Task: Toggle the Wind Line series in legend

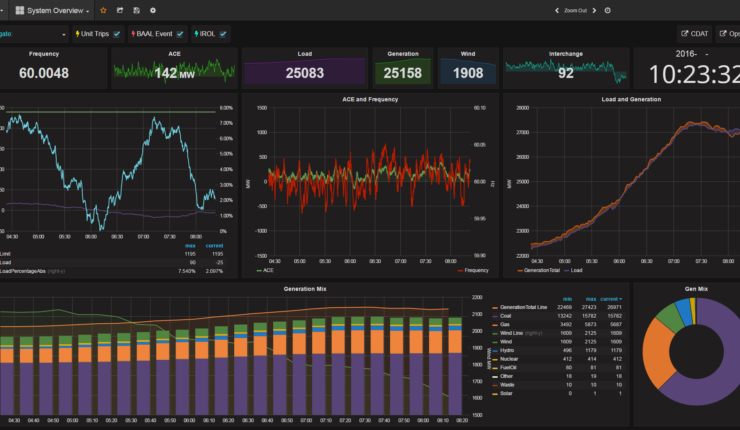Action: click(513, 333)
